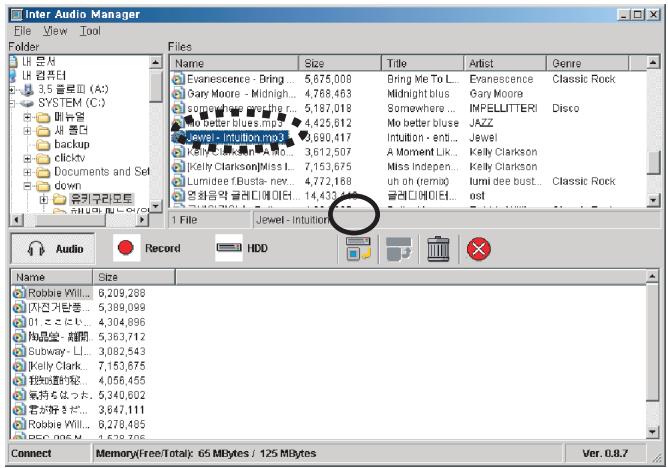
Task: Click the mp3 icon beside Gary Moore file
Action: [x=178, y=94]
